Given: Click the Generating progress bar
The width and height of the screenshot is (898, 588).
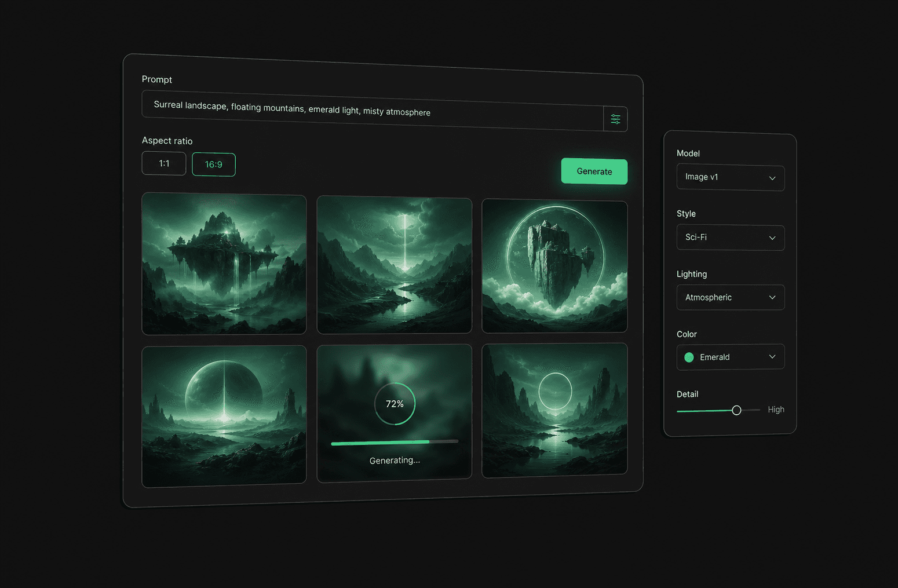Looking at the screenshot, I should coord(395,443).
